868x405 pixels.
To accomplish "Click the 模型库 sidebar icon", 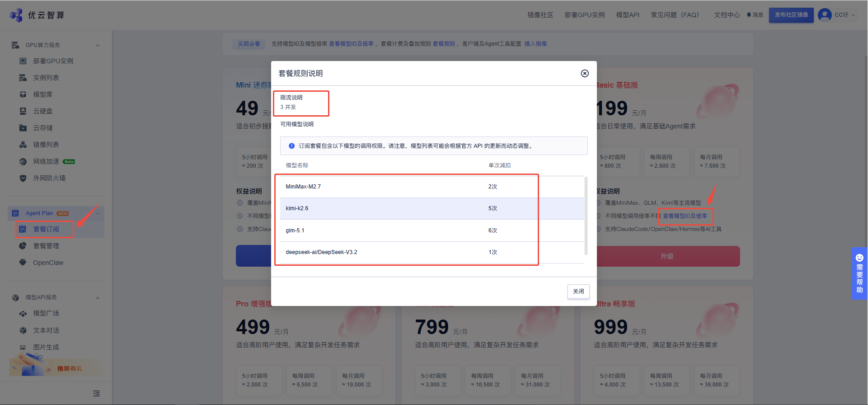I will (23, 94).
